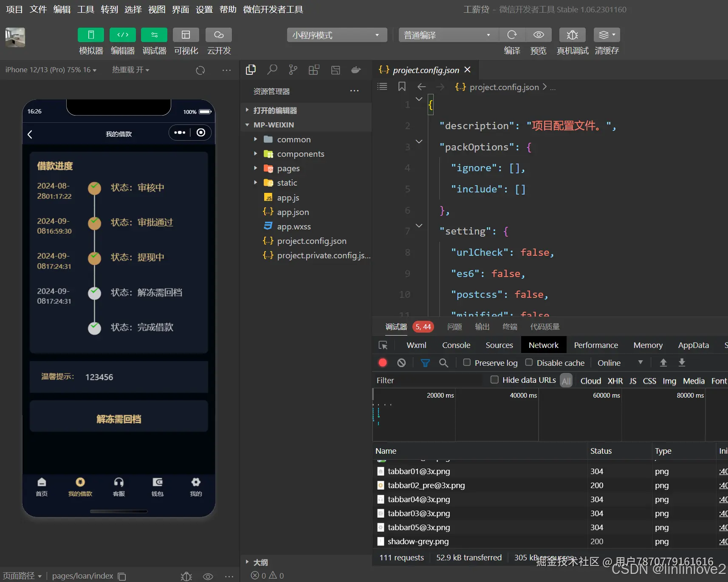The image size is (728, 582).
Task: Select the XHR network filter
Action: 615,381
